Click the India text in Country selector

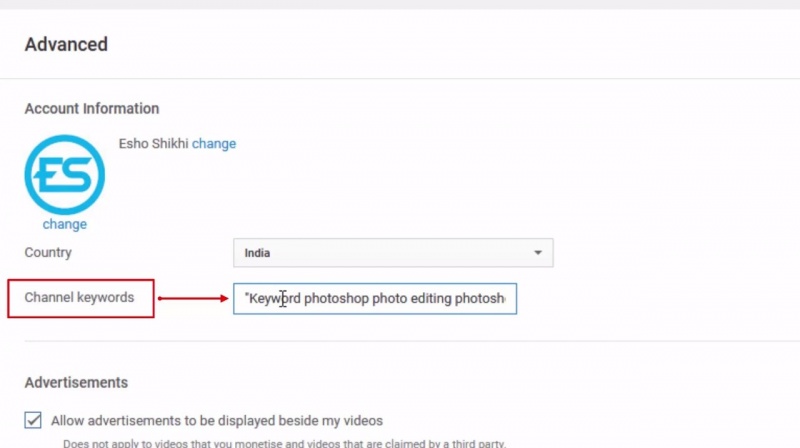tap(259, 253)
